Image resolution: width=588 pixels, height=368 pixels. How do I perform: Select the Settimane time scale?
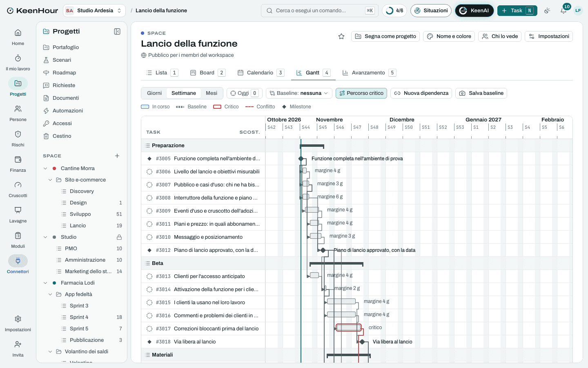pyautogui.click(x=184, y=93)
